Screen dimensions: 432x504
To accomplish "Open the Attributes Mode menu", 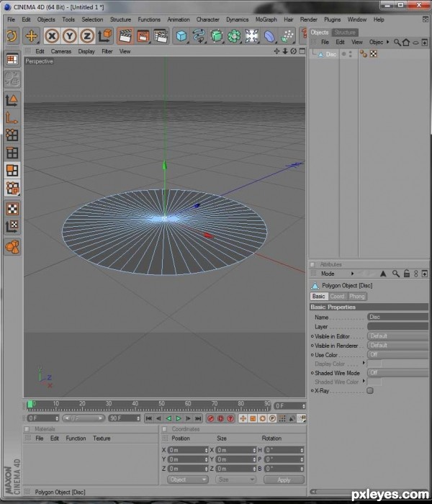I will pyautogui.click(x=328, y=274).
